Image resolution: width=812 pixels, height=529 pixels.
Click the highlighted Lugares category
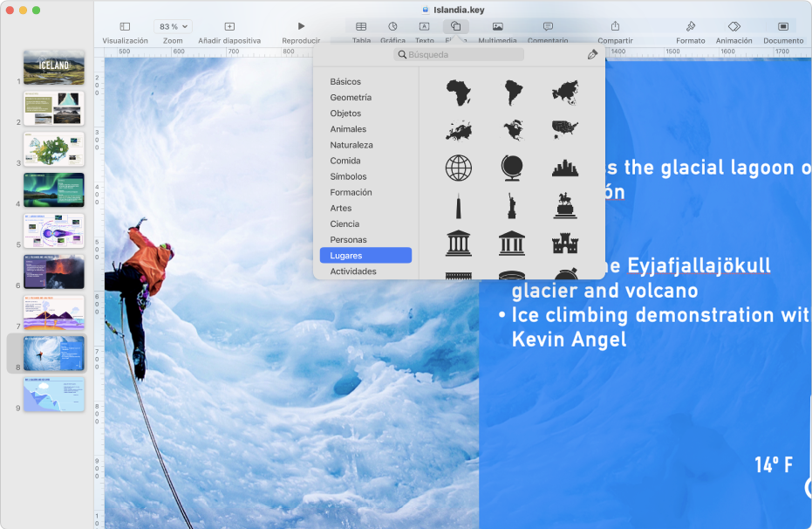365,256
